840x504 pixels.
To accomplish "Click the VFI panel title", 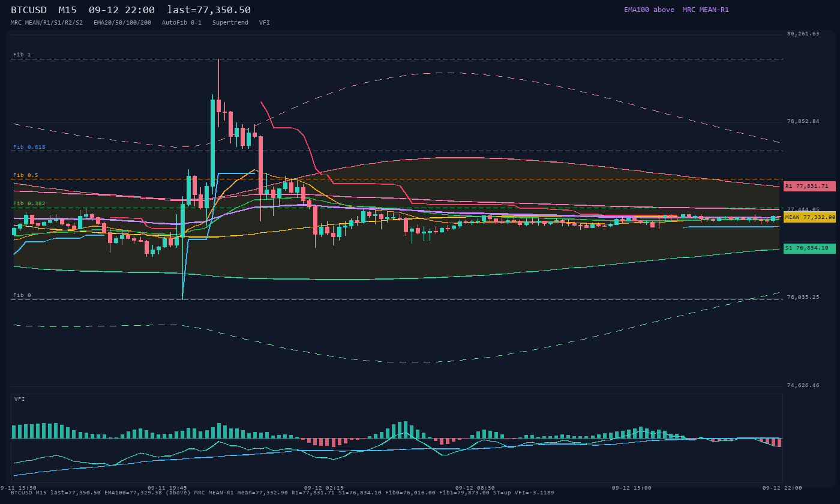I will click(x=20, y=399).
